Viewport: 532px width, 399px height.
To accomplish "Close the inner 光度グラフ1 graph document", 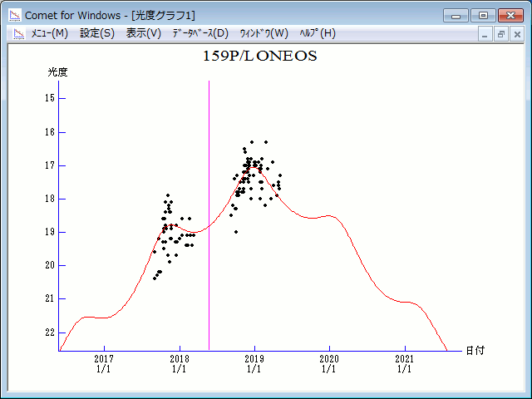I will 517,34.
